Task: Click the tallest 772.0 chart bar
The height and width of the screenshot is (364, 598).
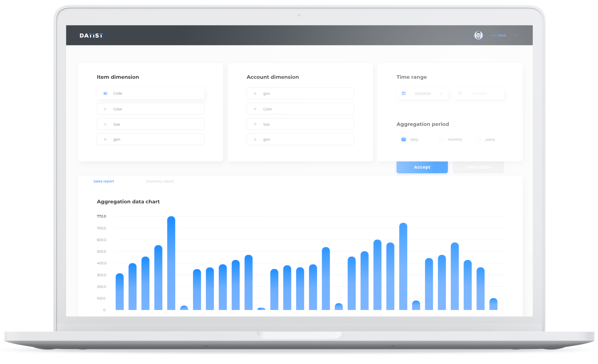Action: tap(171, 263)
